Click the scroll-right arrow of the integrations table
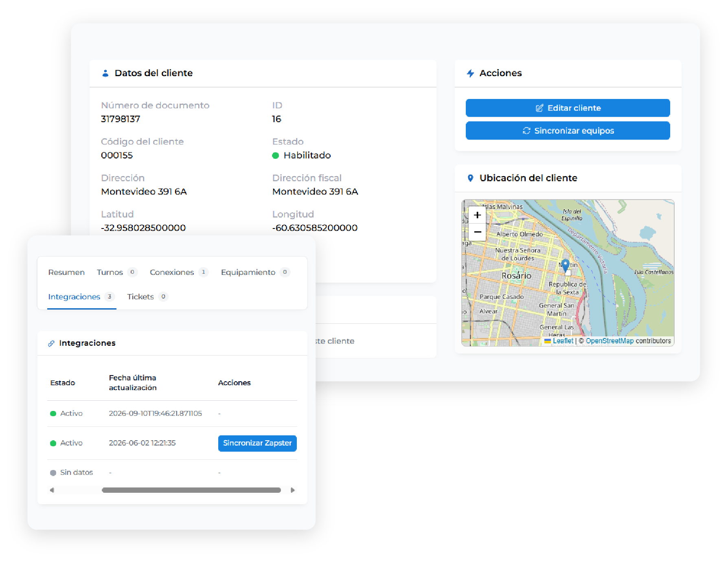This screenshot has height=562, width=728. pyautogui.click(x=292, y=490)
